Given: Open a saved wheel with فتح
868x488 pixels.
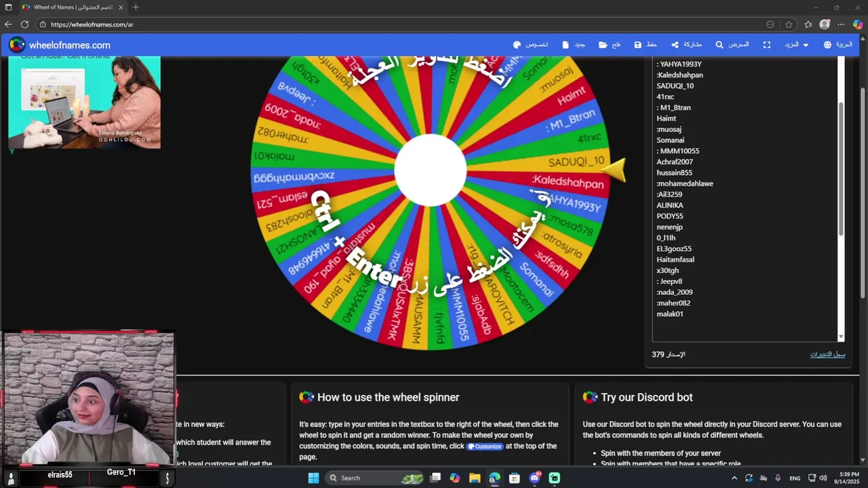Looking at the screenshot, I should [x=610, y=45].
